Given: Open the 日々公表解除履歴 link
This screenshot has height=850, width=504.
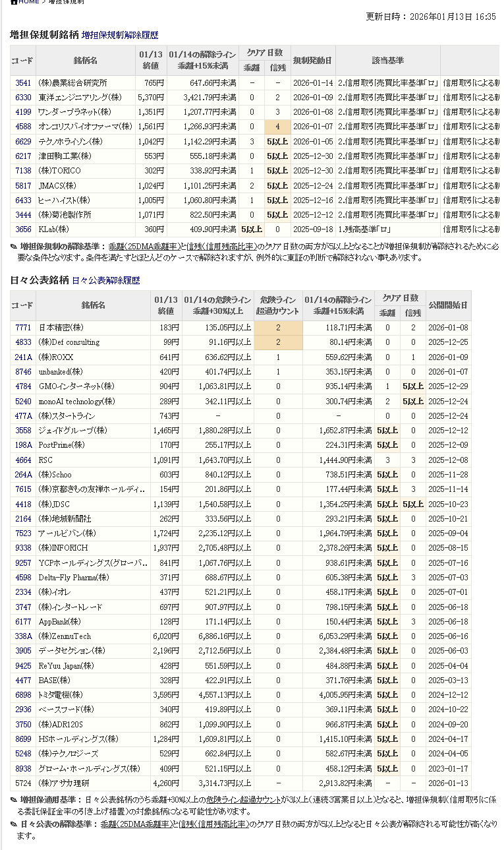Looking at the screenshot, I should pos(105,280).
